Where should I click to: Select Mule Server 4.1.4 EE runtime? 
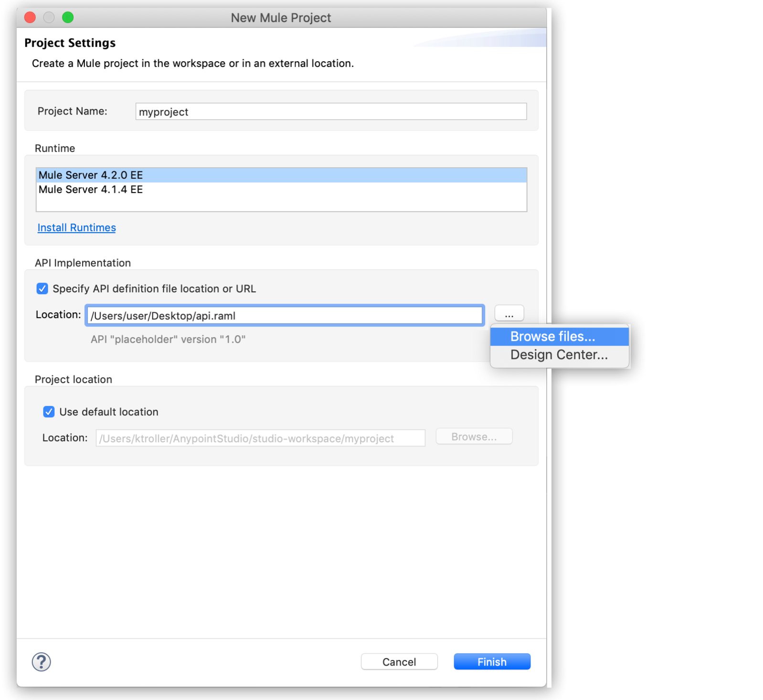click(x=91, y=190)
